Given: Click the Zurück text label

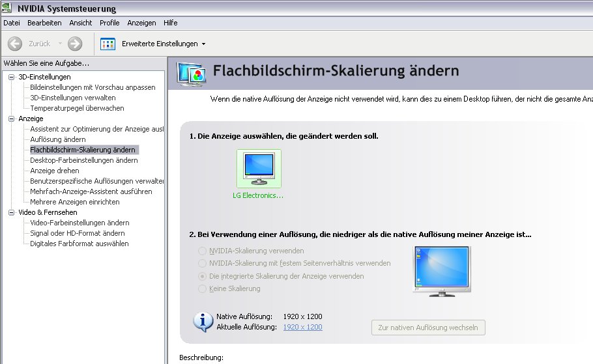Looking at the screenshot, I should coord(39,44).
